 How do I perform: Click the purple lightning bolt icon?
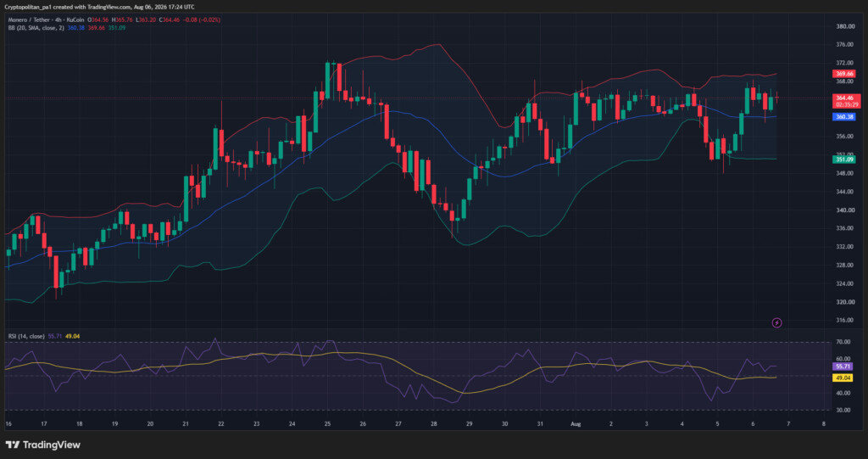[x=776, y=322]
